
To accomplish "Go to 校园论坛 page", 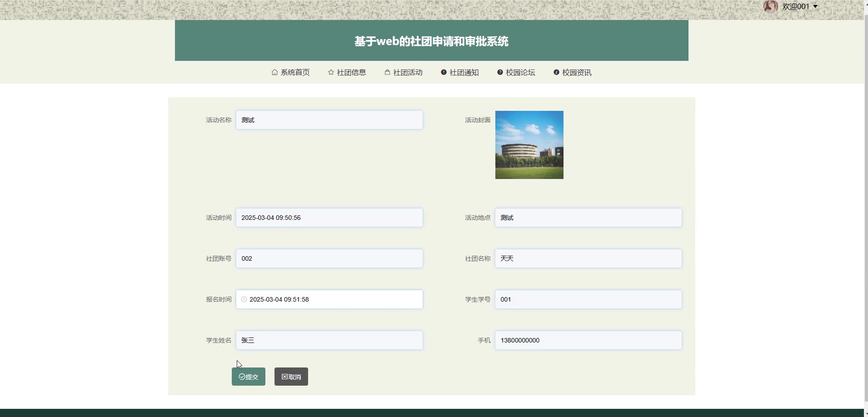I will point(520,73).
